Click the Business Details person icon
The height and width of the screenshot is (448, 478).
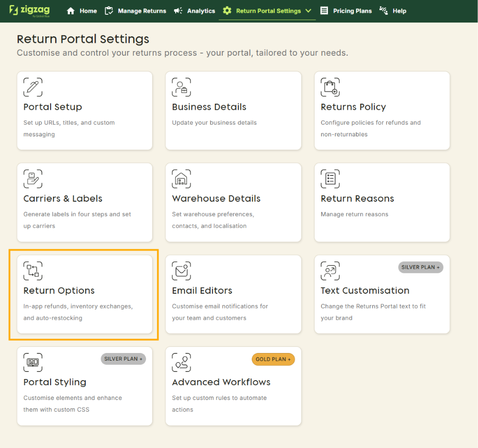181,87
